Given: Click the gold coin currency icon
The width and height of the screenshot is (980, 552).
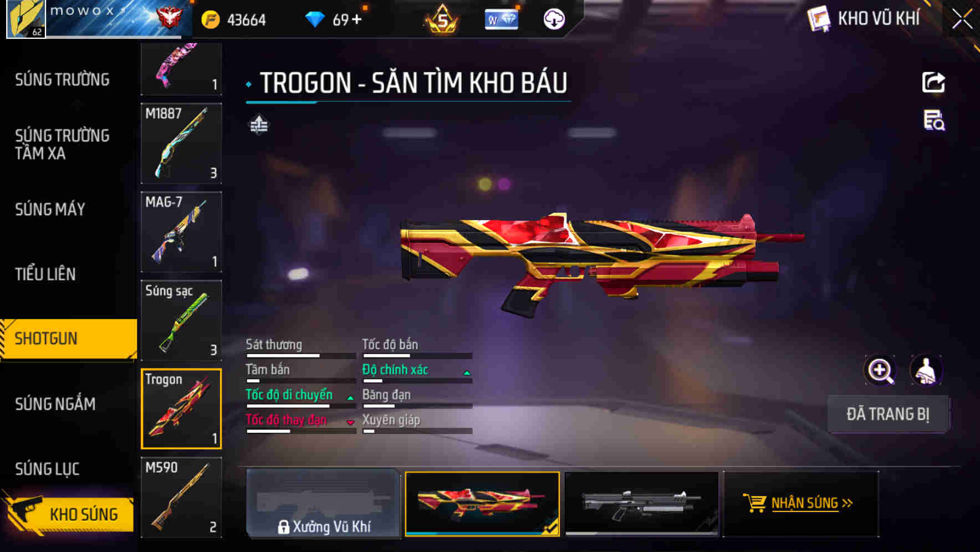Looking at the screenshot, I should tap(211, 20).
